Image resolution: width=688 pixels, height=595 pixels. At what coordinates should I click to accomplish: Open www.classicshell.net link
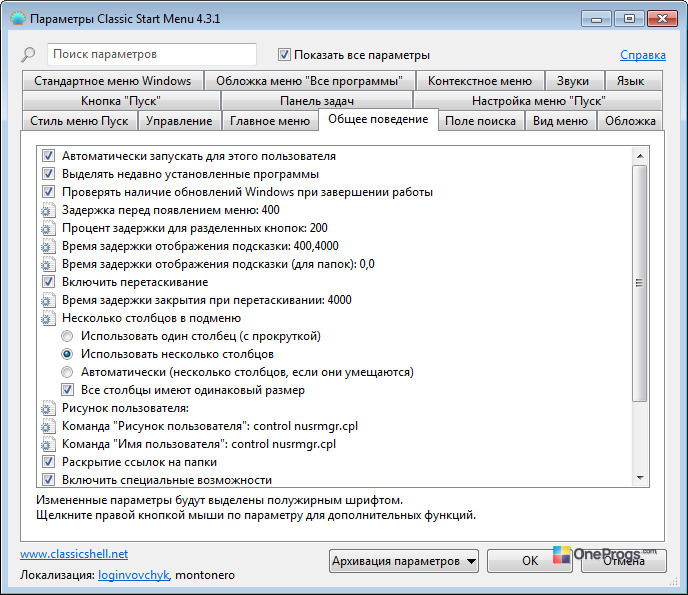coord(74,554)
